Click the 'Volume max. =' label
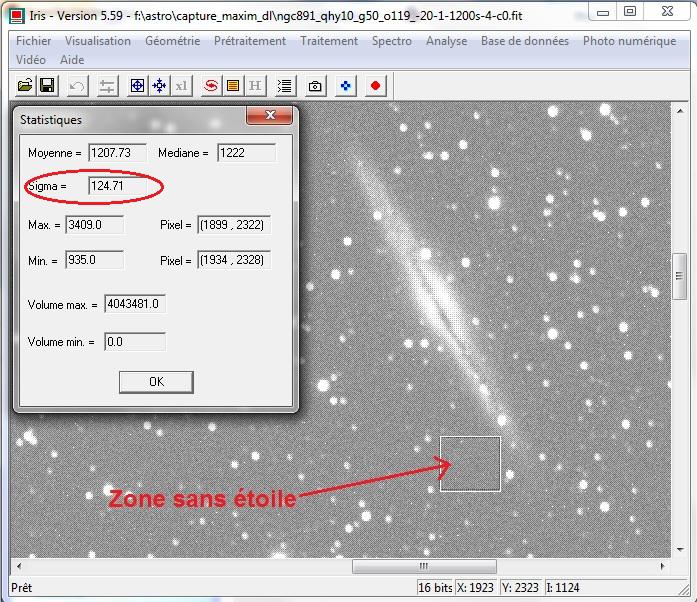Viewport: 697px width, 602px height. pos(62,305)
